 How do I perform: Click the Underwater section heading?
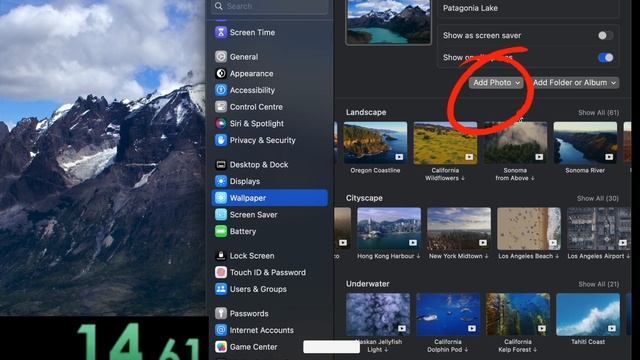[368, 284]
